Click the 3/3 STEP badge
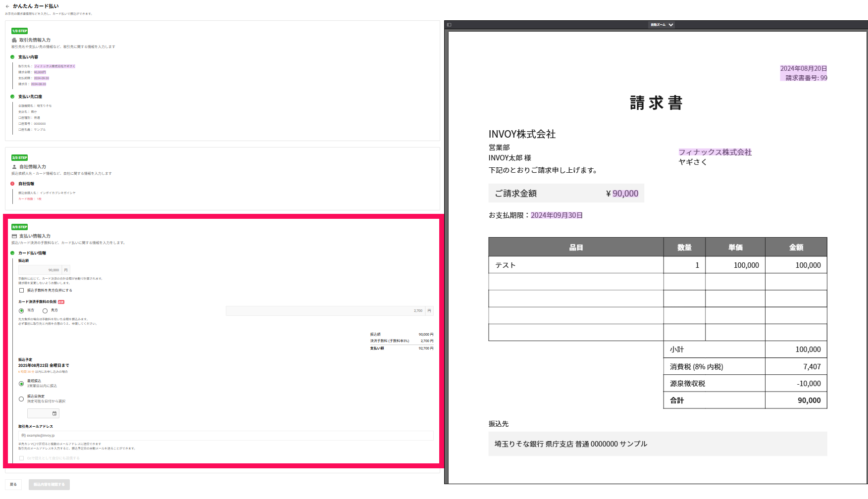The height and width of the screenshot is (499, 868). click(x=20, y=227)
